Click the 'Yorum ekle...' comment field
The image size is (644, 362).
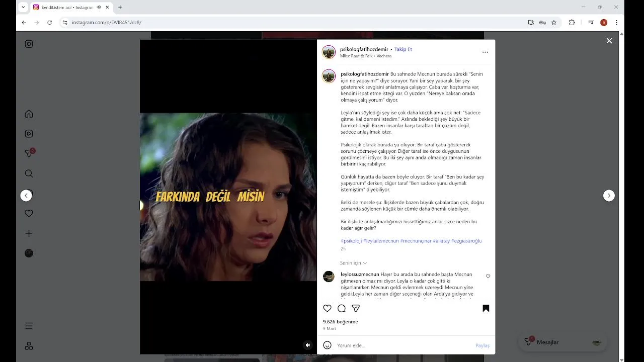click(x=404, y=345)
